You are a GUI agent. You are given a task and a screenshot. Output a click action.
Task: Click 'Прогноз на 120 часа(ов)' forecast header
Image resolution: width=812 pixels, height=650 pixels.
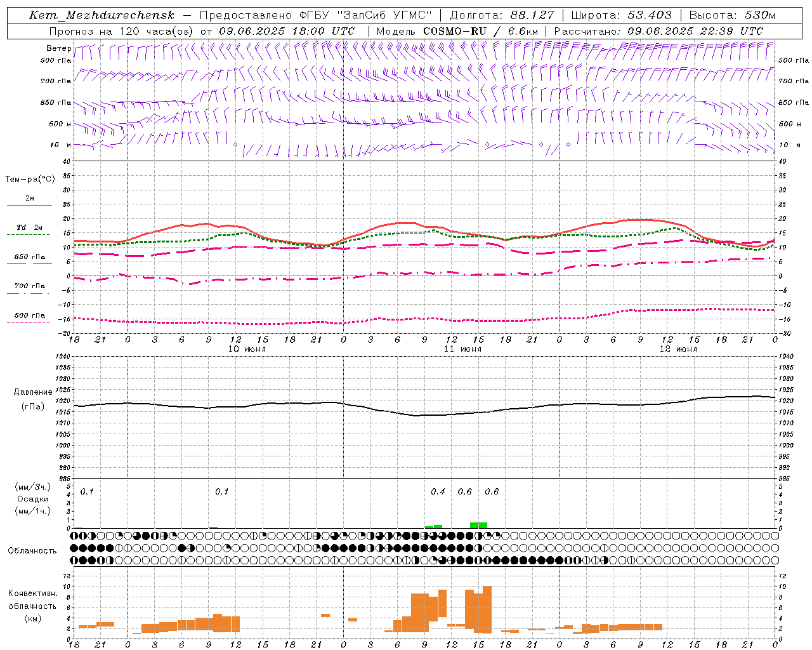coord(122,31)
